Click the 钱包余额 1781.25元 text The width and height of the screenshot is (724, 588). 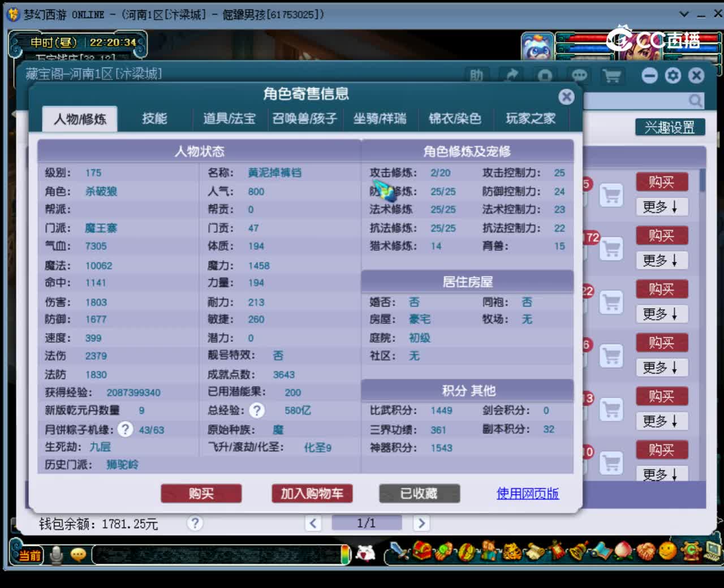[x=98, y=524]
